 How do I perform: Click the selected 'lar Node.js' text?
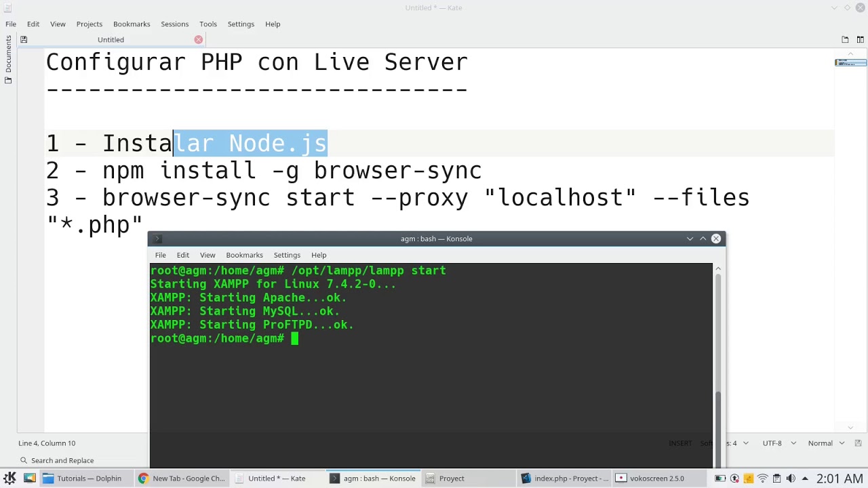(250, 144)
